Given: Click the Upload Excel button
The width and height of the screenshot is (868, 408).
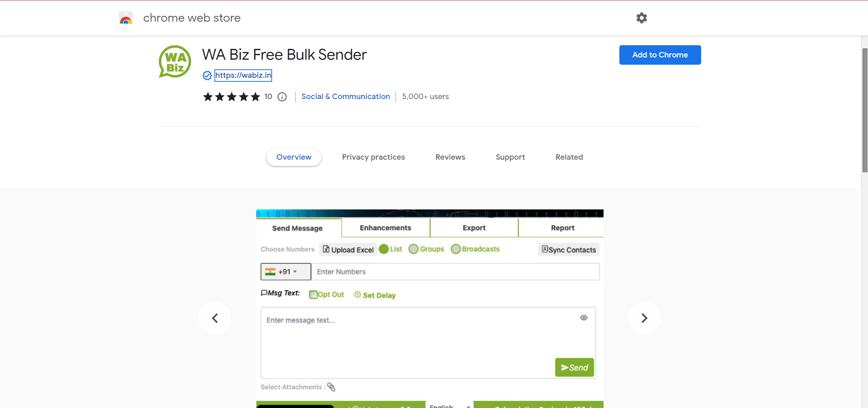Looking at the screenshot, I should point(348,250).
